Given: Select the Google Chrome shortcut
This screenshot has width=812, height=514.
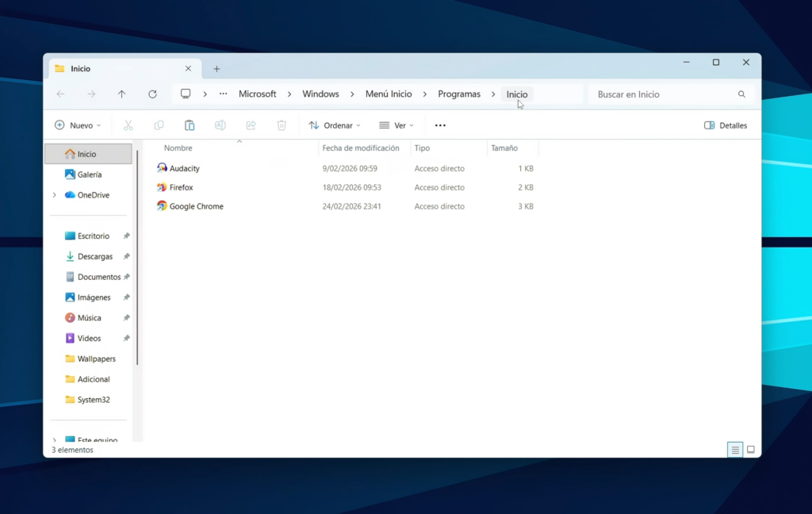Looking at the screenshot, I should point(196,206).
